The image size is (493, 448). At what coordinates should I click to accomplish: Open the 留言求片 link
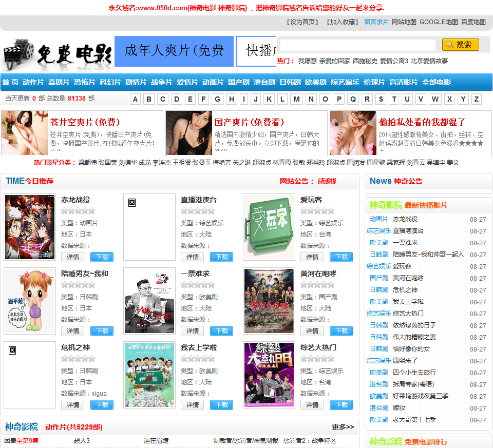(376, 22)
